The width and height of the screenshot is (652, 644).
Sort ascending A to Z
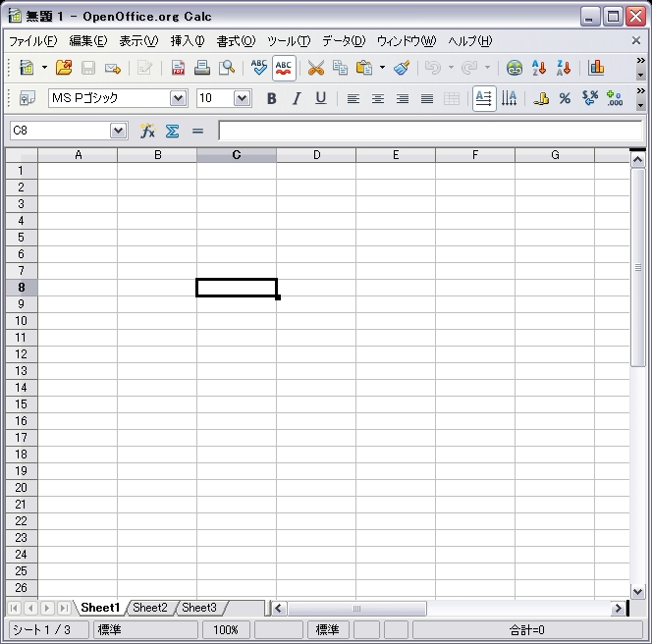point(539,68)
